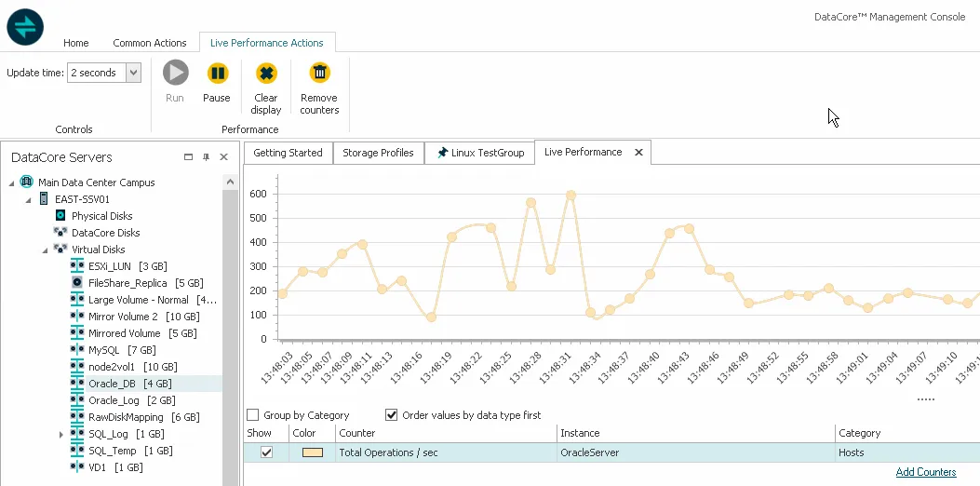The width and height of the screenshot is (980, 486).
Task: Open the Linux TestGroup tab
Action: click(479, 153)
